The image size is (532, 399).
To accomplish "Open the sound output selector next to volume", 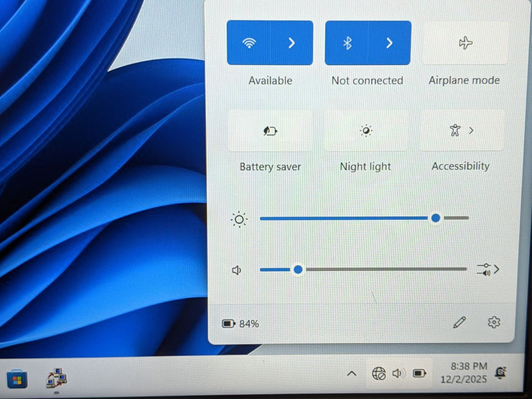I will [x=488, y=270].
